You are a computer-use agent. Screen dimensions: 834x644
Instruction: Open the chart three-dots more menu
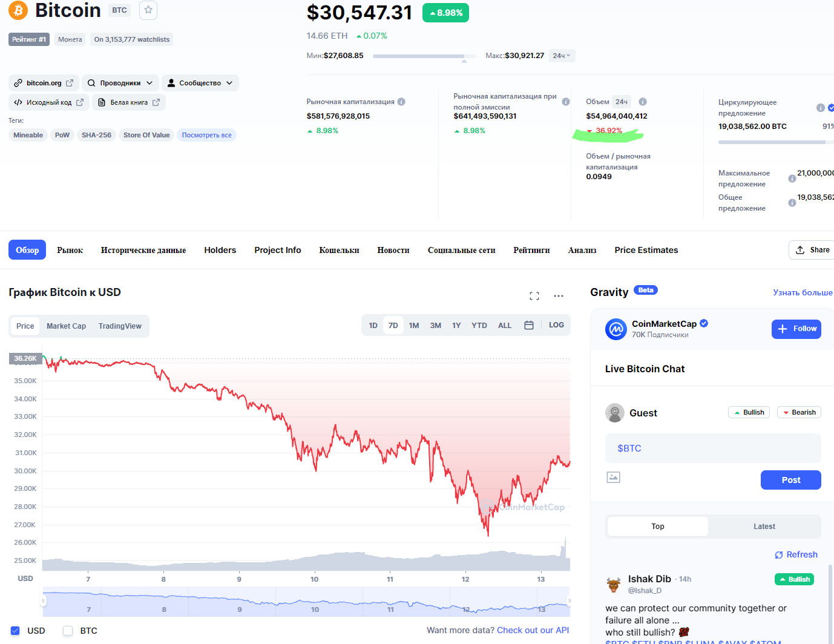tap(559, 296)
